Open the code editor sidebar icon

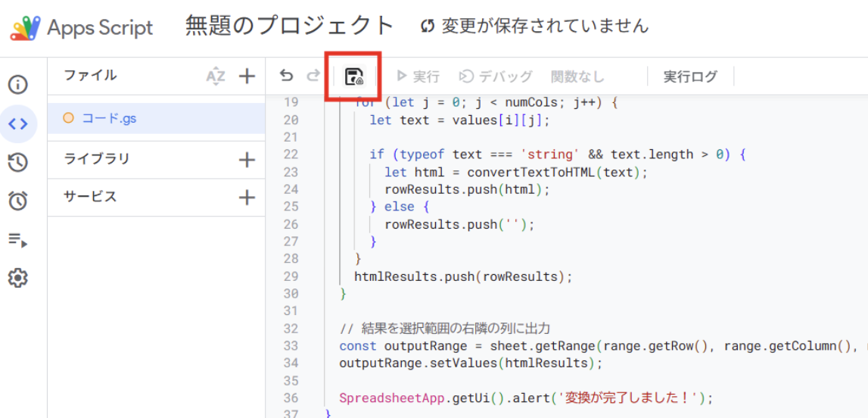[x=18, y=124]
